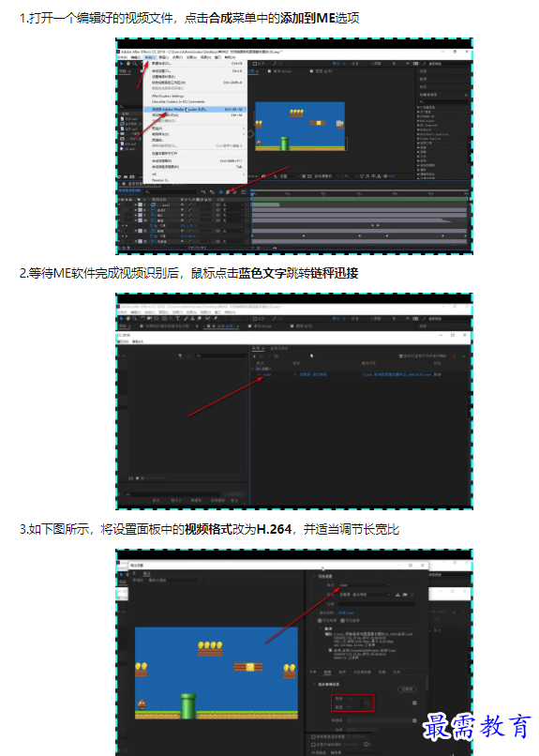This screenshot has height=756, width=539.
Task: Switch to the 视频 video tab in export dialog
Action: 327,673
